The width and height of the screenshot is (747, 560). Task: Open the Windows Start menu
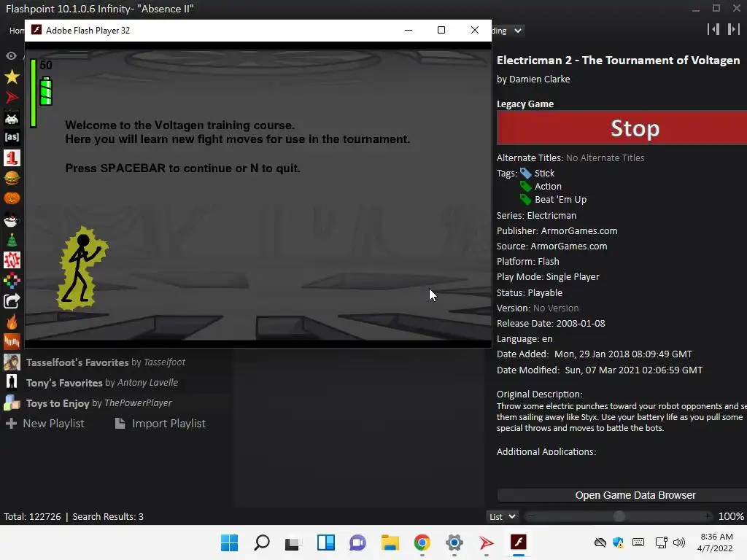229,542
